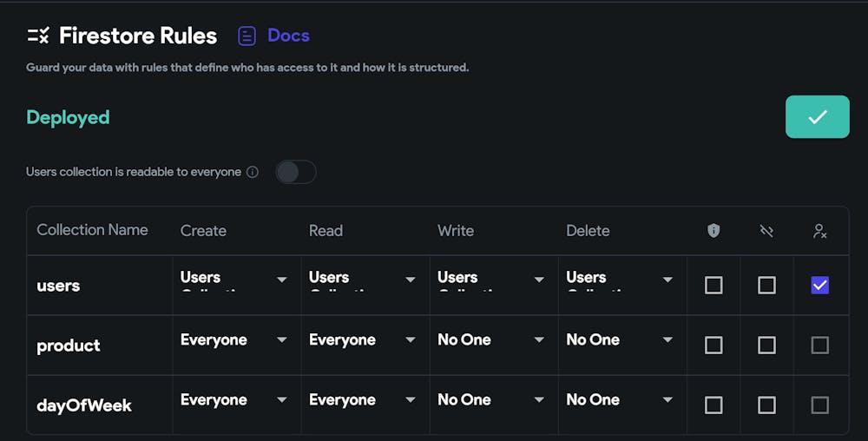868x441 pixels.
Task: Click the crossed-out tag column header icon
Action: coord(766,231)
